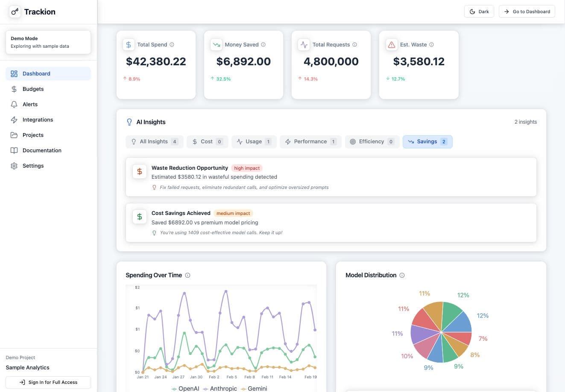Open the Projects folder icon

tap(13, 135)
